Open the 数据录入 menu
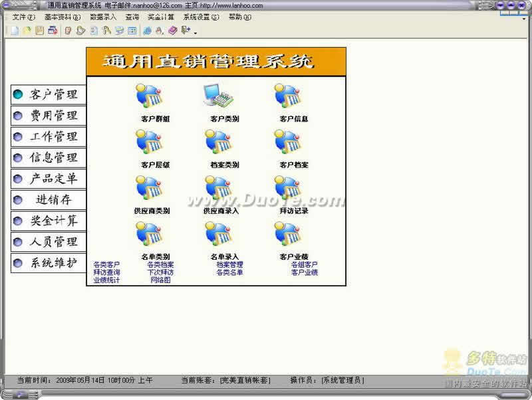Image resolution: width=532 pixels, height=400 pixels. click(103, 17)
